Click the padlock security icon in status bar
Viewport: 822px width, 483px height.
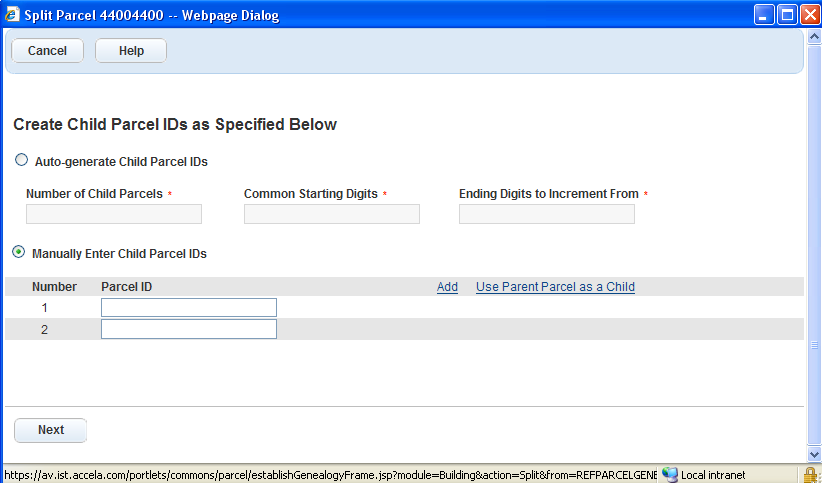pyautogui.click(x=810, y=474)
